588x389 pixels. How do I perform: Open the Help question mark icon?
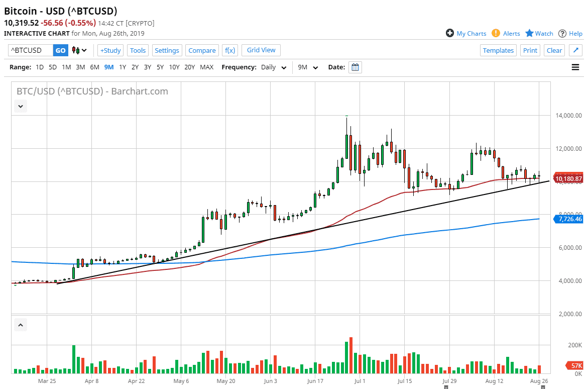point(562,33)
